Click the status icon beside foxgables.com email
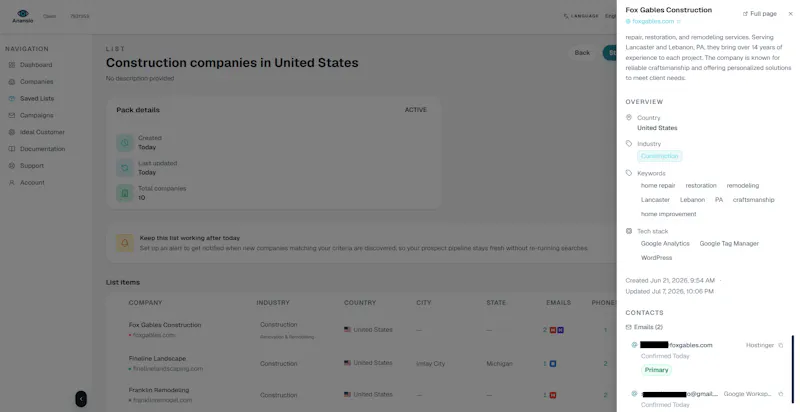 click(634, 345)
